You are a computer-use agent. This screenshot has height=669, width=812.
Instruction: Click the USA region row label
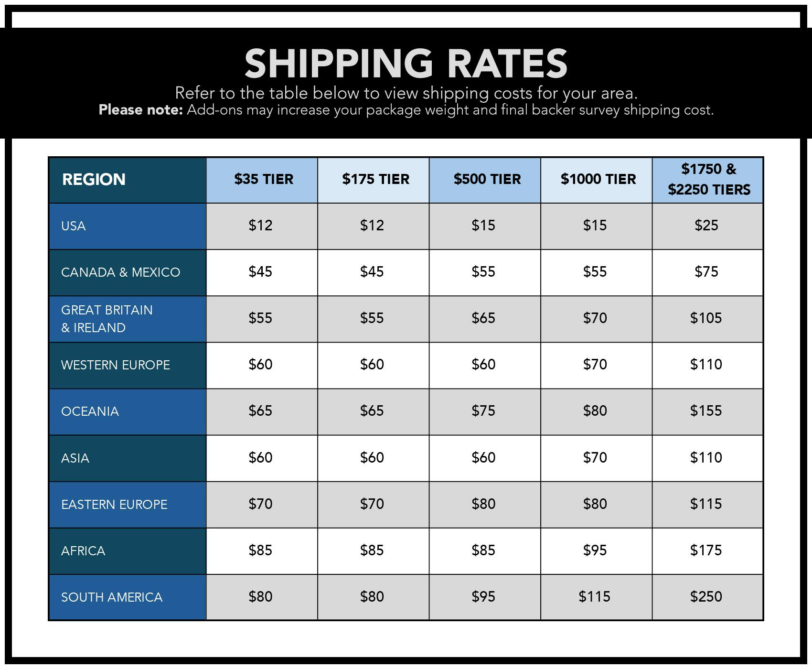coord(74,226)
